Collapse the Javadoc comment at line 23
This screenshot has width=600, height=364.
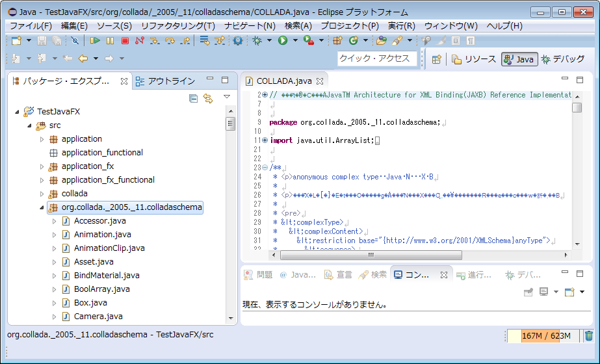(x=265, y=167)
